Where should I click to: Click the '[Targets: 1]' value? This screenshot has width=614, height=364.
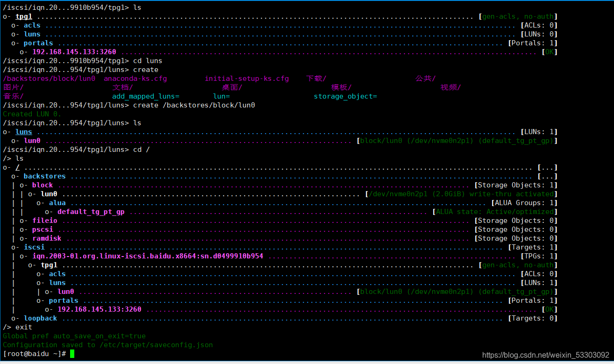533,247
